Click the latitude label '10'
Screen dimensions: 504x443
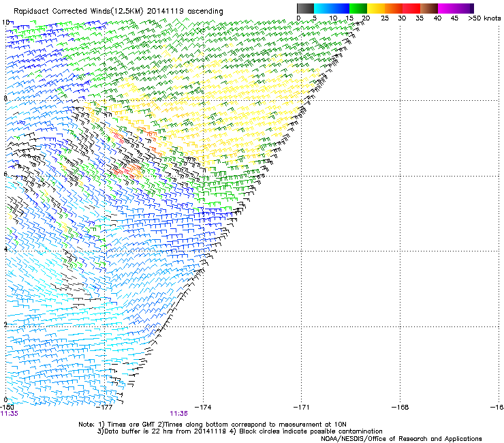coord(5,22)
